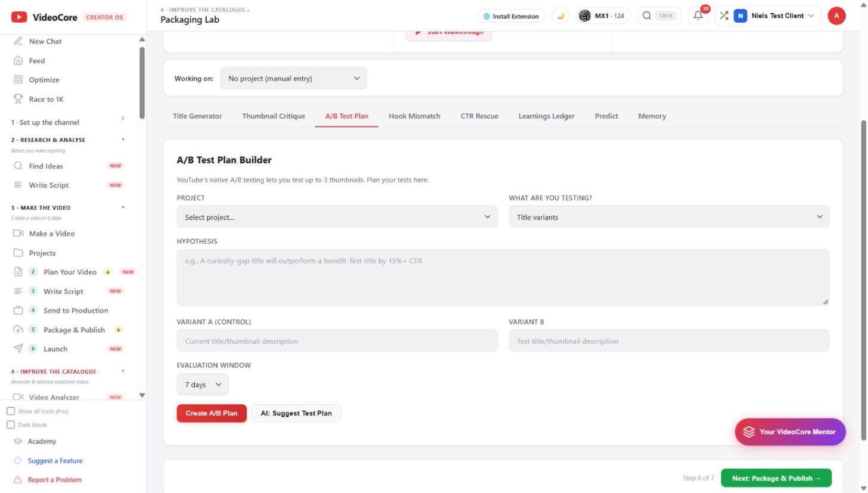The image size is (868, 493).
Task: Click the Create A/B Plan button
Action: point(212,413)
